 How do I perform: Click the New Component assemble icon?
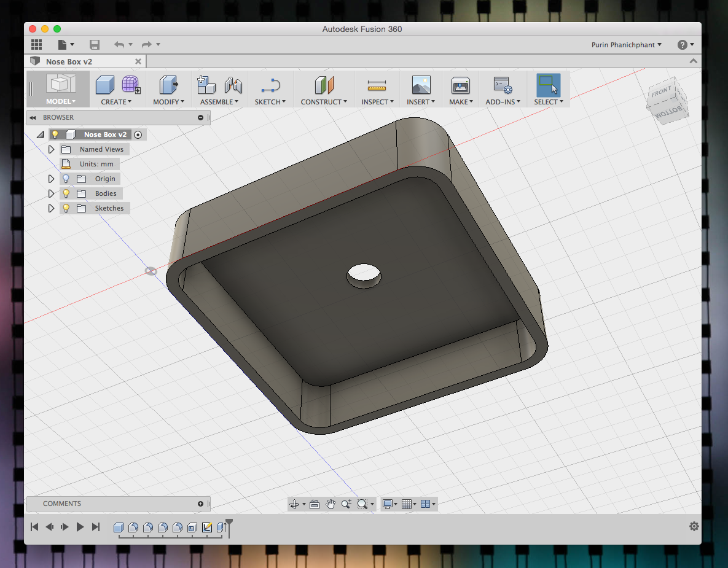(206, 85)
